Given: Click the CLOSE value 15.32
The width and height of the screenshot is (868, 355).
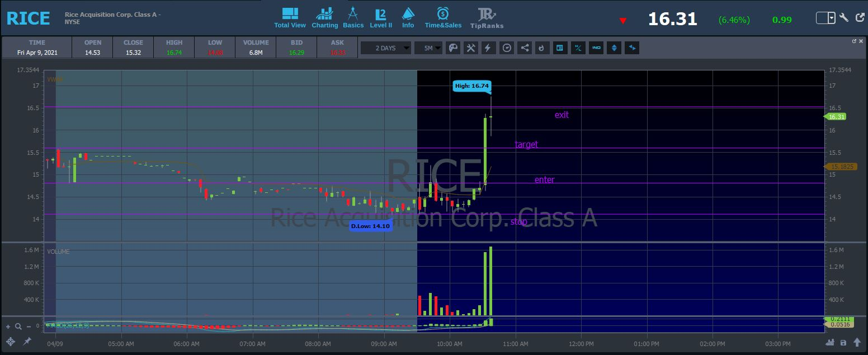Looking at the screenshot, I should pyautogui.click(x=133, y=53).
